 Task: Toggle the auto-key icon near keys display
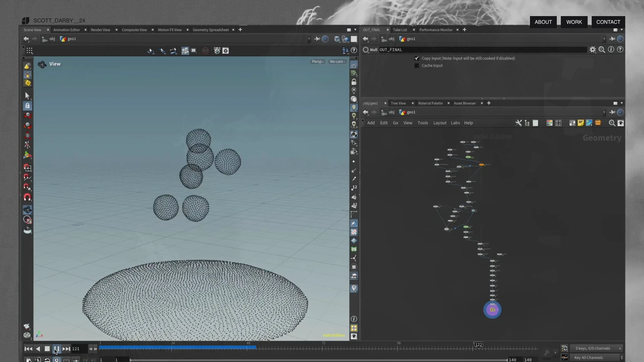click(x=565, y=348)
